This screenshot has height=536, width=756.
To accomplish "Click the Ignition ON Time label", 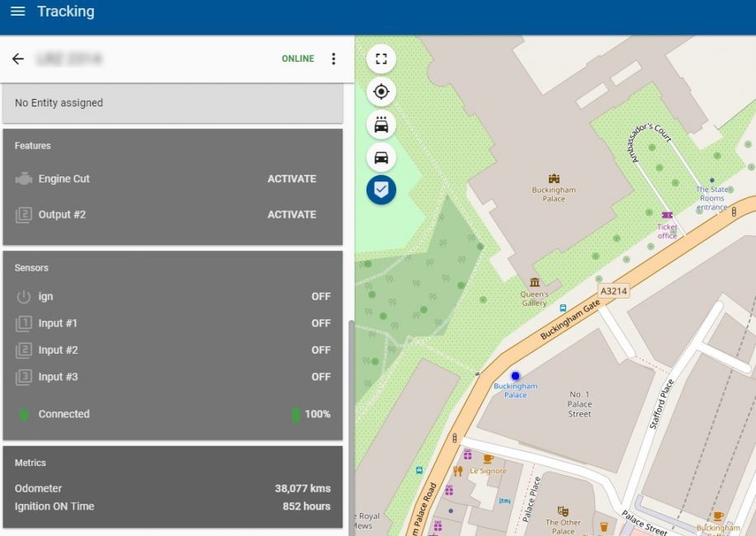I will tap(54, 506).
